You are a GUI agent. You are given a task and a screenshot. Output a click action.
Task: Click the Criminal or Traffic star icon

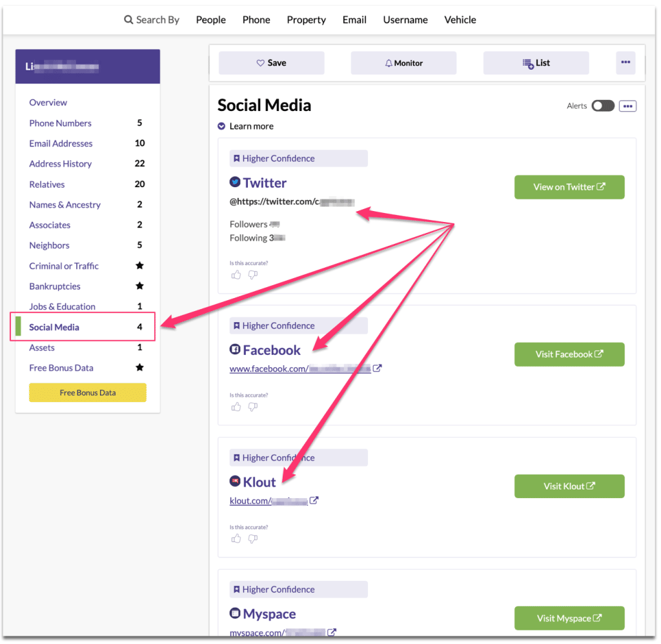(x=139, y=265)
